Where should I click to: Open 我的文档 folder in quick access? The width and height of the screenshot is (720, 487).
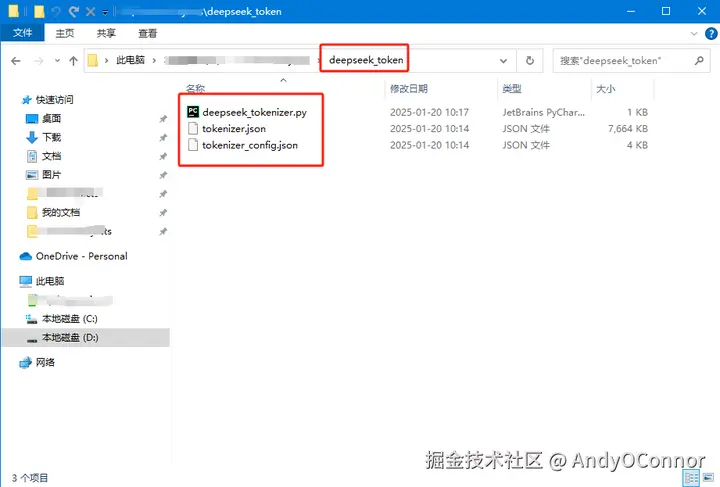[x=61, y=213]
